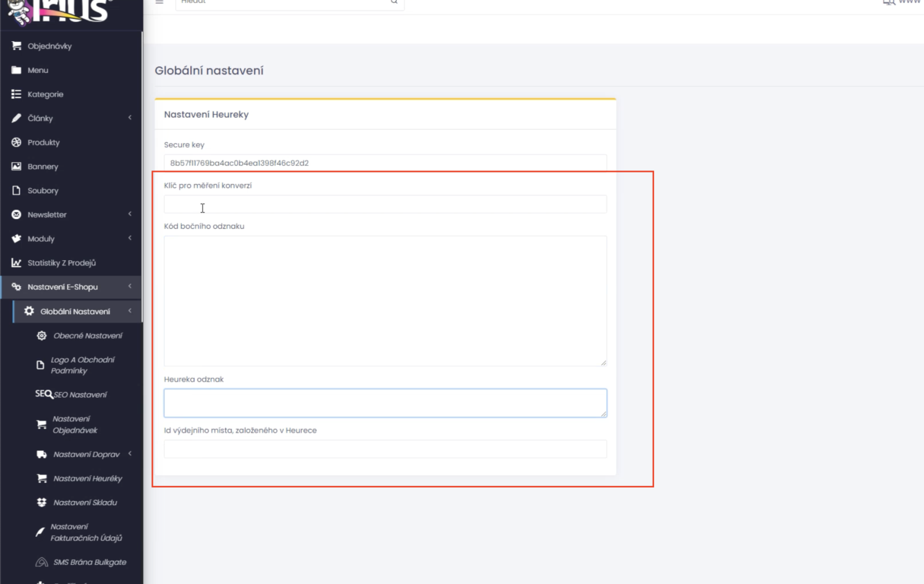Click the Obecné Nastavení cog icon

pos(42,336)
